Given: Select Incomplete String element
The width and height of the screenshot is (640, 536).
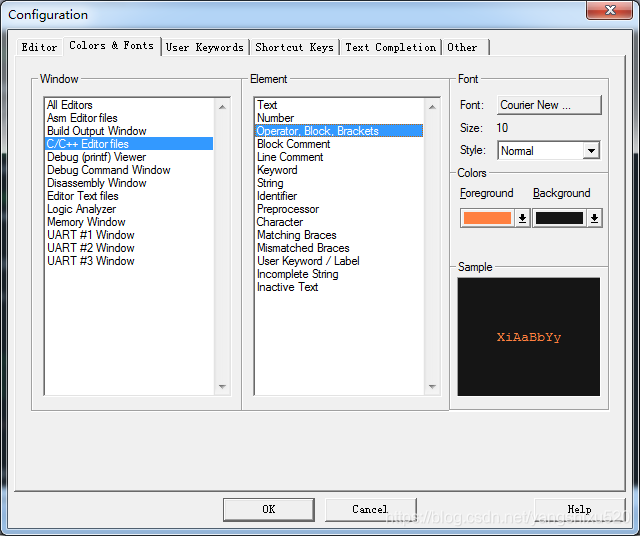Looking at the screenshot, I should point(339,274).
